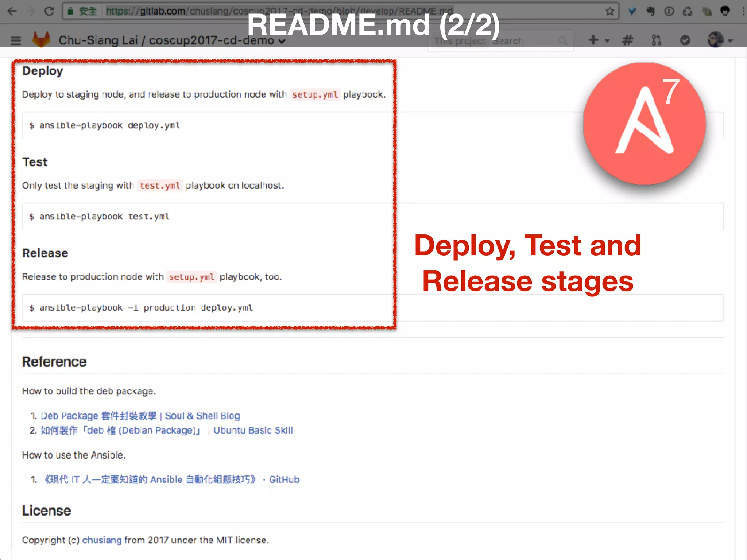Image resolution: width=747 pixels, height=560 pixels.
Task: Open the todos checkmark icon
Action: pyautogui.click(x=685, y=40)
